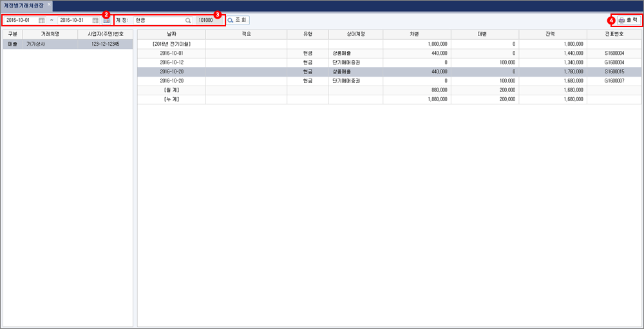Image resolution: width=644 pixels, height=329 pixels.
Task: Click the 잔액 column header
Action: [553, 34]
